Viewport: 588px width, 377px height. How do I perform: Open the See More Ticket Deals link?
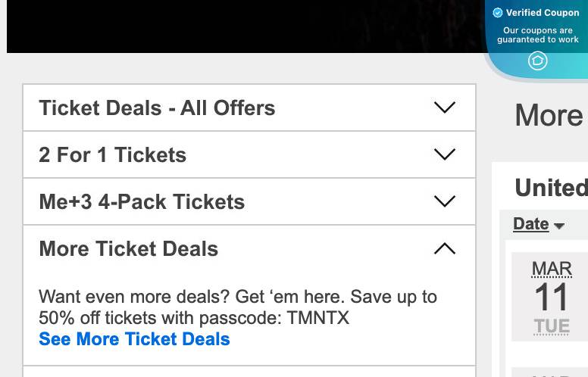[x=134, y=338]
